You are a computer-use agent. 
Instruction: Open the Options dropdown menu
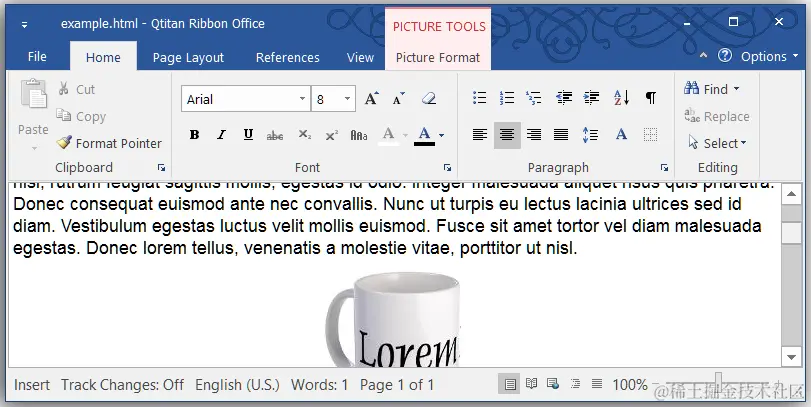pos(770,56)
